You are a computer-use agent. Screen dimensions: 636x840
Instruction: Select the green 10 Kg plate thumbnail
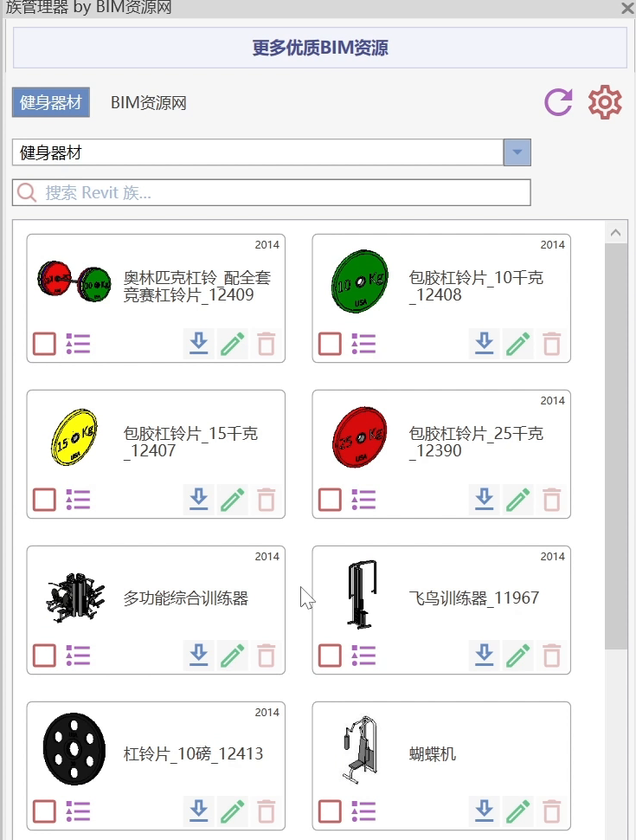359,281
